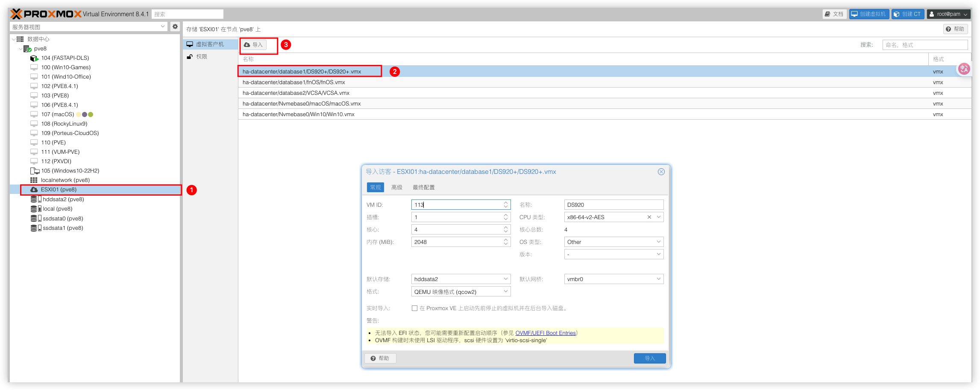Click grid icon for localnetwork (pve8)
This screenshot has height=390, width=980.
point(34,180)
